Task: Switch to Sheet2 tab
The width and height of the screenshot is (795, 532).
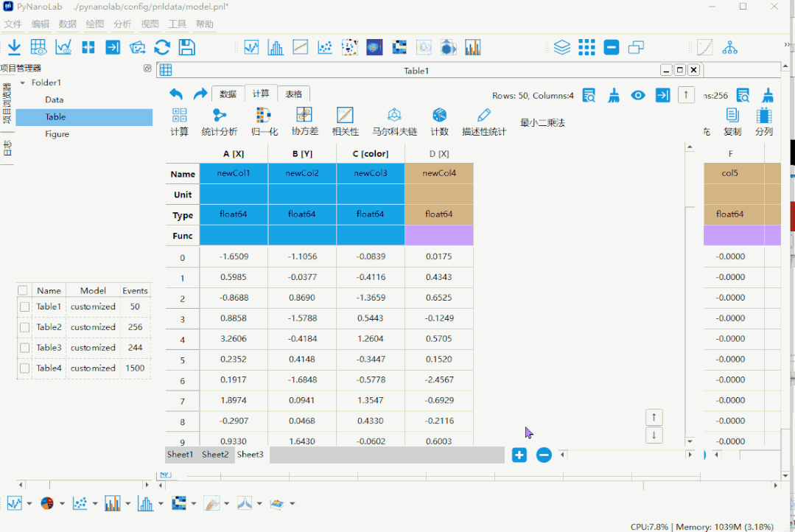Action: click(x=215, y=455)
